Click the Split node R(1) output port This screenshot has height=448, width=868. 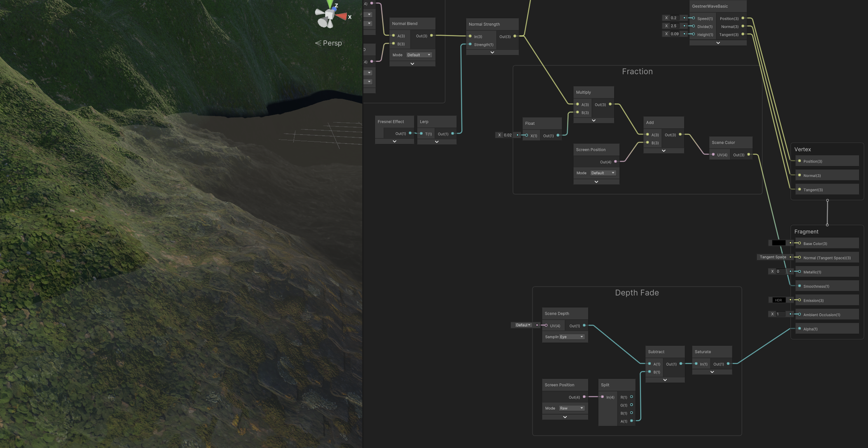(631, 397)
